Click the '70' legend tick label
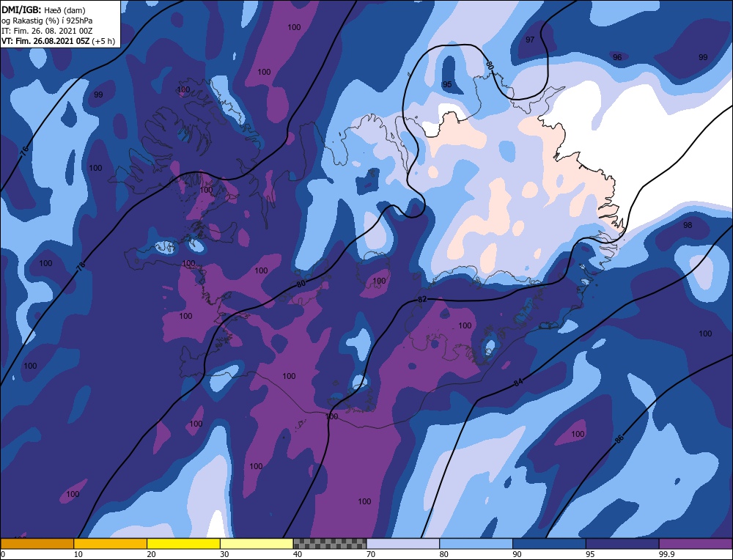Image resolution: width=733 pixels, height=560 pixels. tap(370, 554)
